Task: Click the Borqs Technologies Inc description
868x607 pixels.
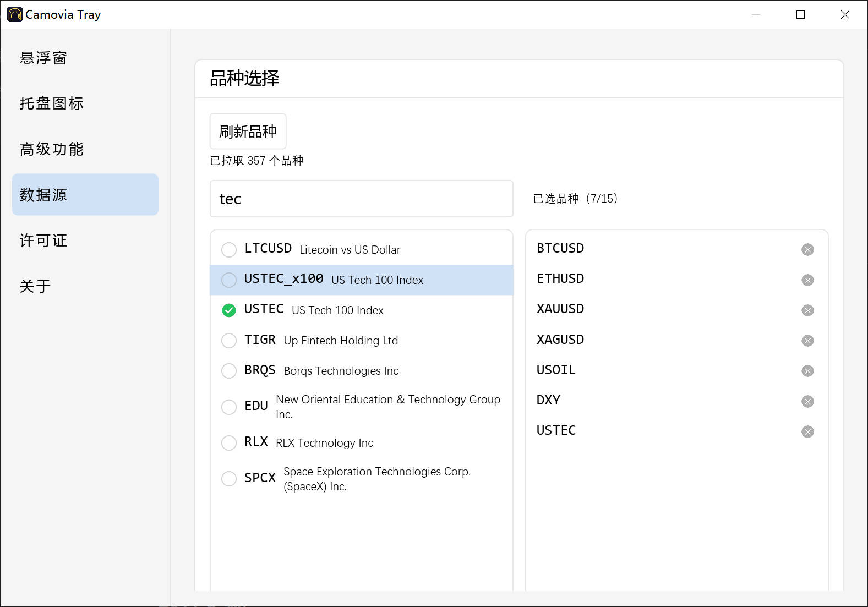Action: click(x=341, y=371)
